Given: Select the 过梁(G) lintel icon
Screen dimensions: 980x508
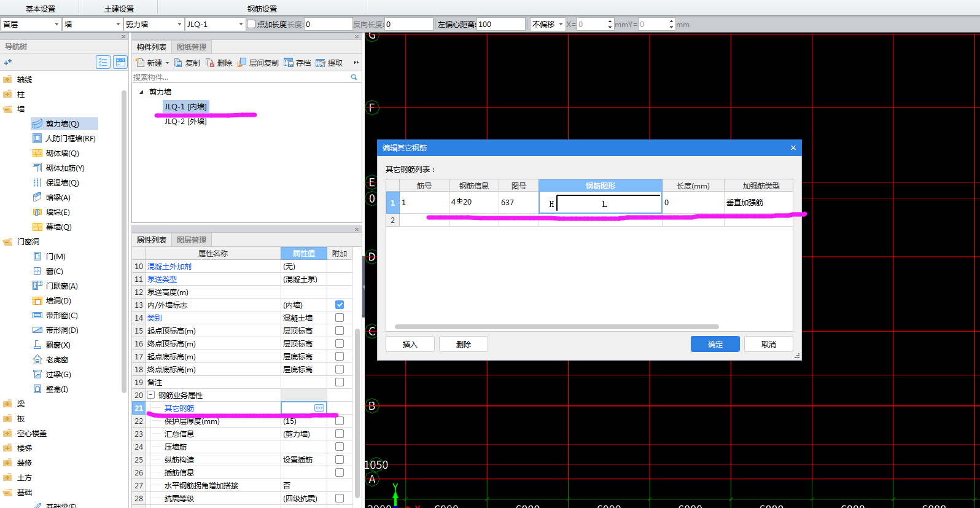Looking at the screenshot, I should [x=37, y=374].
